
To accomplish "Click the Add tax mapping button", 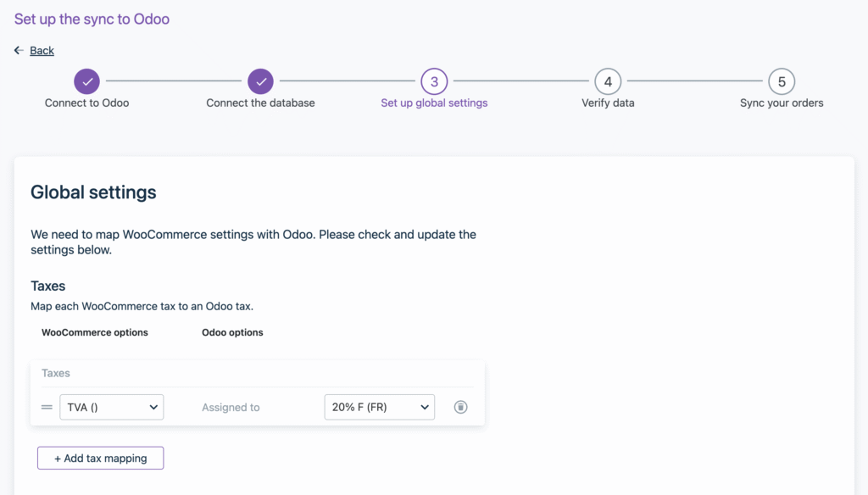I will 100,458.
